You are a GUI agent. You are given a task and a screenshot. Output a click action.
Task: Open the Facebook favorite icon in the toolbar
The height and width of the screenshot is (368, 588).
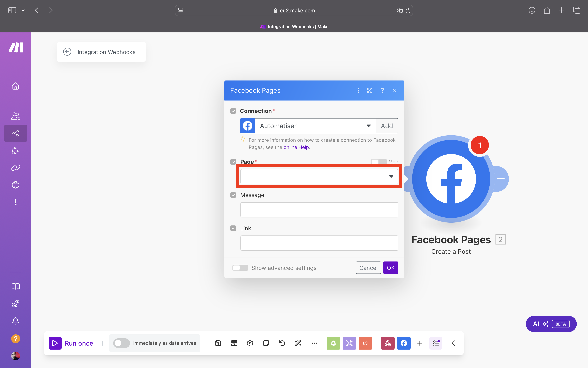[404, 343]
